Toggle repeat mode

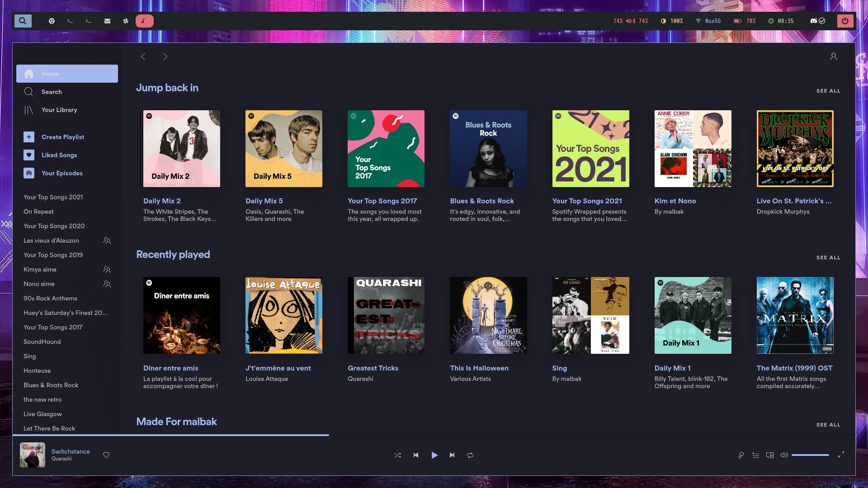470,455
